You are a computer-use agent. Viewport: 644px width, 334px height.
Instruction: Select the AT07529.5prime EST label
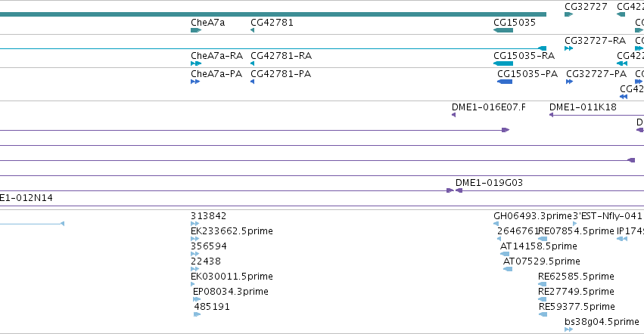pos(542,261)
